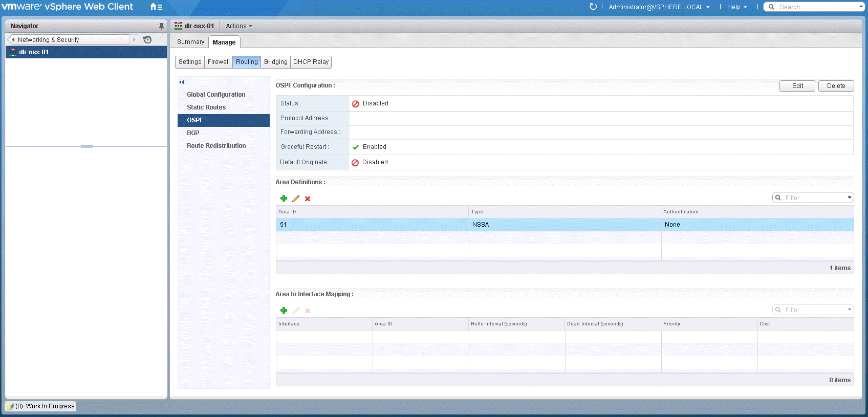The width and height of the screenshot is (868, 417).
Task: Open the navigator history icon
Action: [x=147, y=40]
